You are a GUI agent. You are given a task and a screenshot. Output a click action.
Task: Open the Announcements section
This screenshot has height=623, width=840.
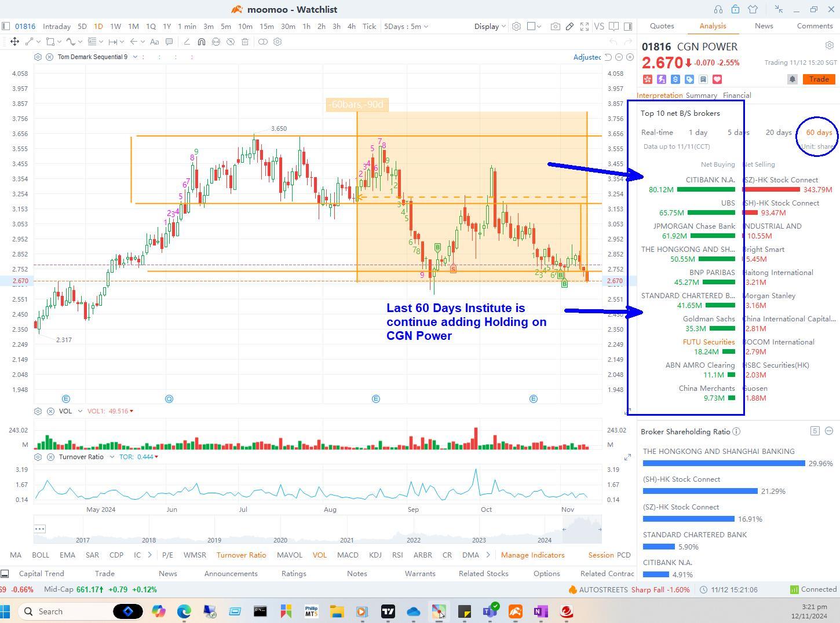click(x=231, y=573)
